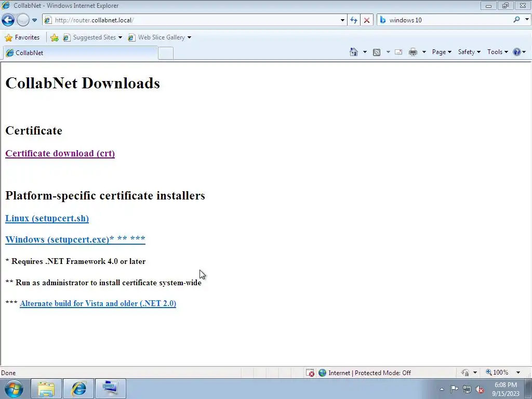Click the Home page icon
The width and height of the screenshot is (532, 399).
point(353,52)
